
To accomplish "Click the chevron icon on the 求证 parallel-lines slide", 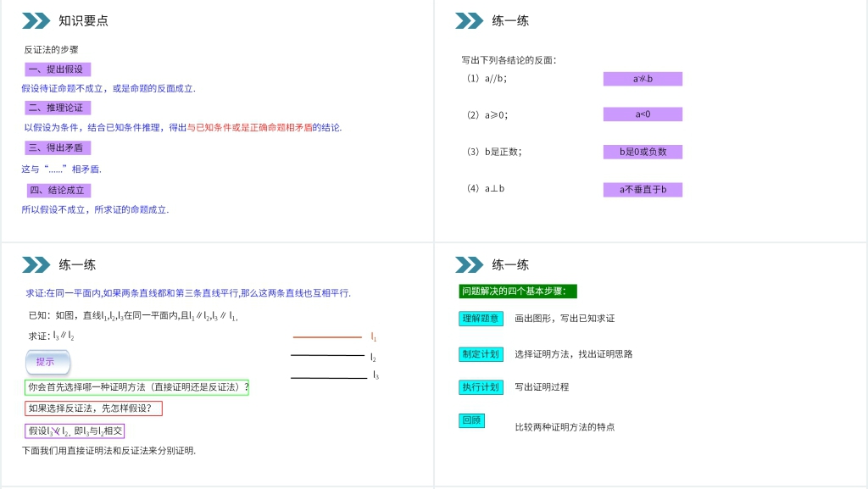I will (36, 264).
